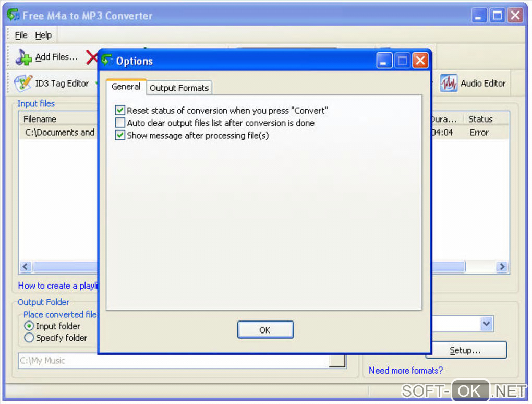532x404 pixels.
Task: Click the C:\My Music output path field
Action: pos(173,361)
